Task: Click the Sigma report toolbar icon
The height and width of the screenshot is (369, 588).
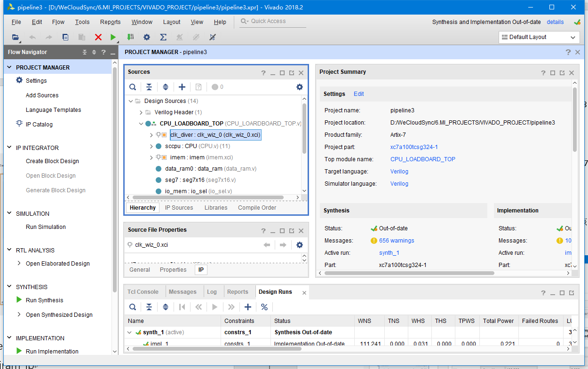Action: [x=163, y=37]
